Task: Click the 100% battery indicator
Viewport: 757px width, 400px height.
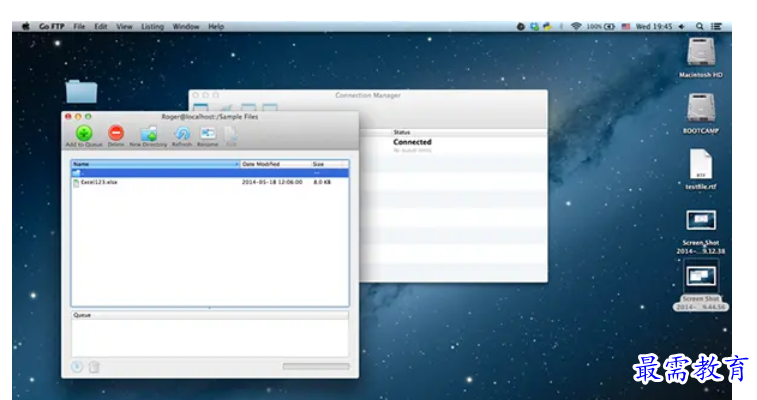Action: (601, 27)
